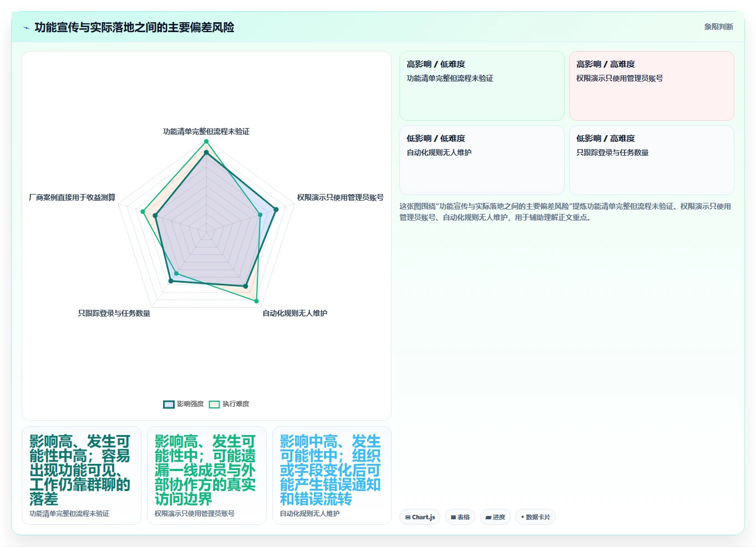Click the radar axis label 权限演示只使用管理员账号
This screenshot has height=547, width=756.
point(340,197)
